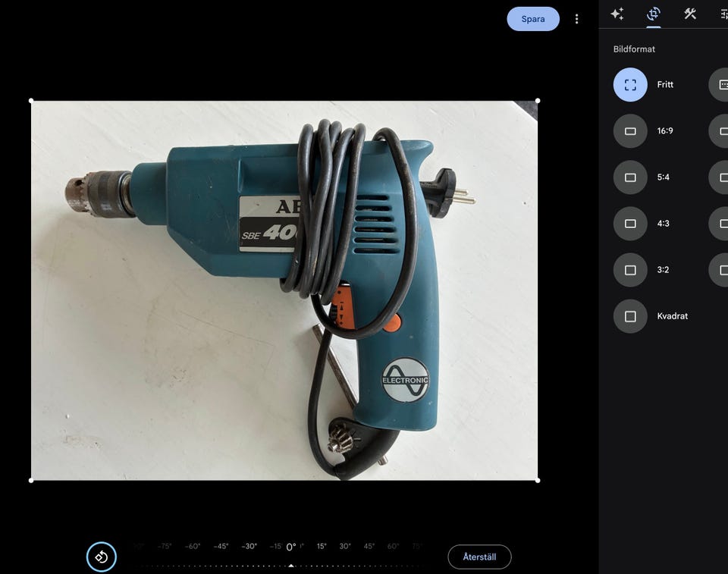Choose the portrait ratio icon beside 4:3
The height and width of the screenshot is (574, 728).
[719, 224]
